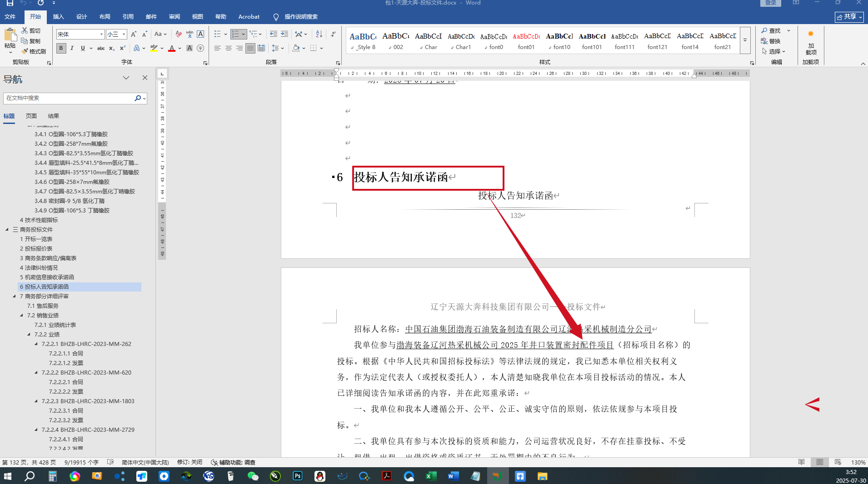The width and height of the screenshot is (868, 484).
Task: Switch to the 布局 (Layout) ribbon tab
Action: click(x=105, y=17)
